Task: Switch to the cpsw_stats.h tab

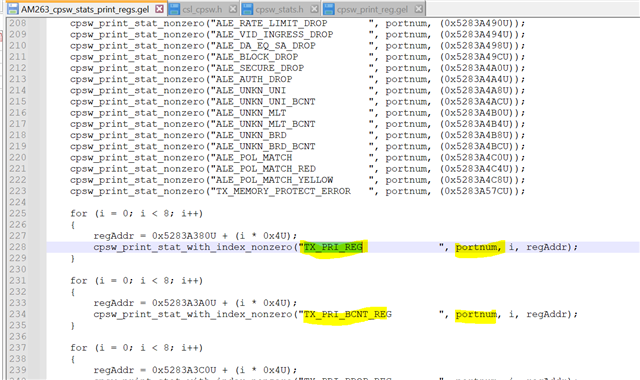Action: pyautogui.click(x=280, y=9)
